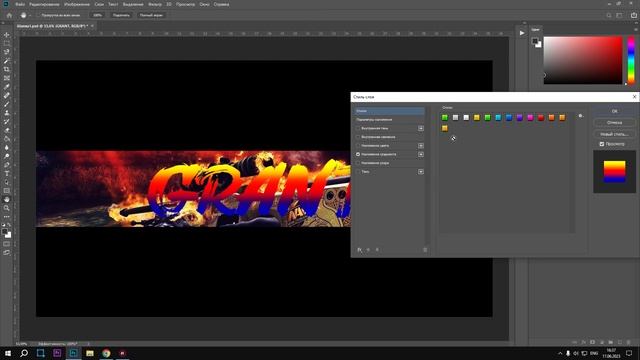Select the Clone Stamp tool
The image size is (640, 360).
pos(7,113)
